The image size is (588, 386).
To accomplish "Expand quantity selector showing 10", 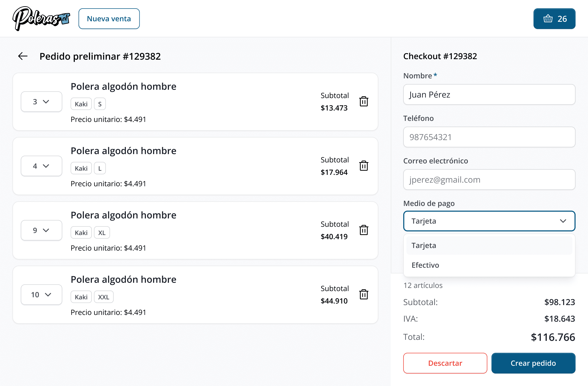I will 42,295.
